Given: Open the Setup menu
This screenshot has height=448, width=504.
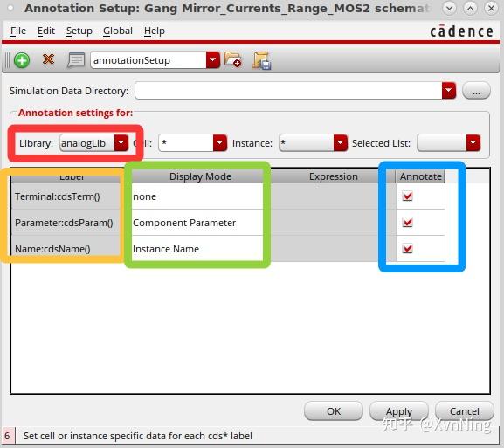Looking at the screenshot, I should 79,31.
